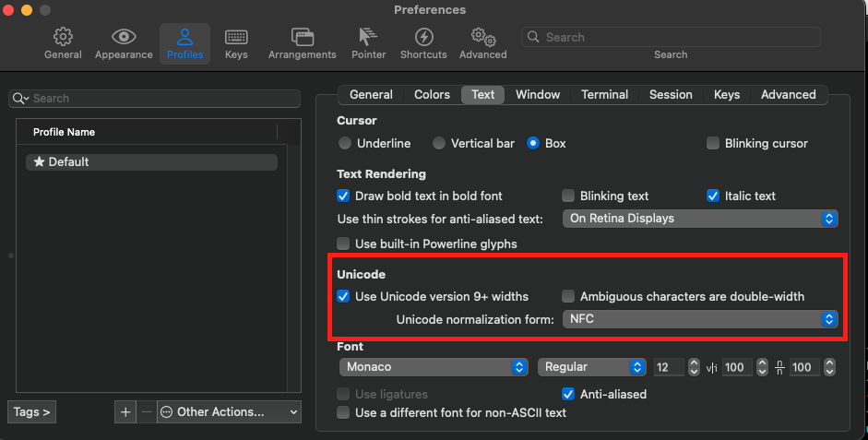This screenshot has width=868, height=440.
Task: Open the Keys preferences pane
Action: [236, 43]
